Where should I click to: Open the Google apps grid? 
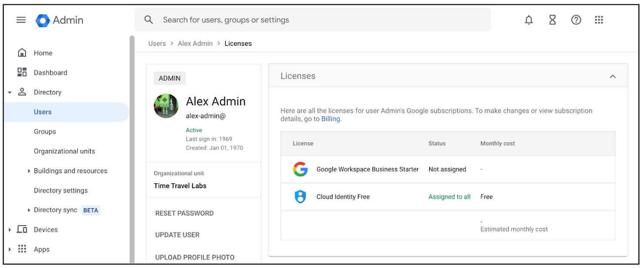[x=599, y=20]
